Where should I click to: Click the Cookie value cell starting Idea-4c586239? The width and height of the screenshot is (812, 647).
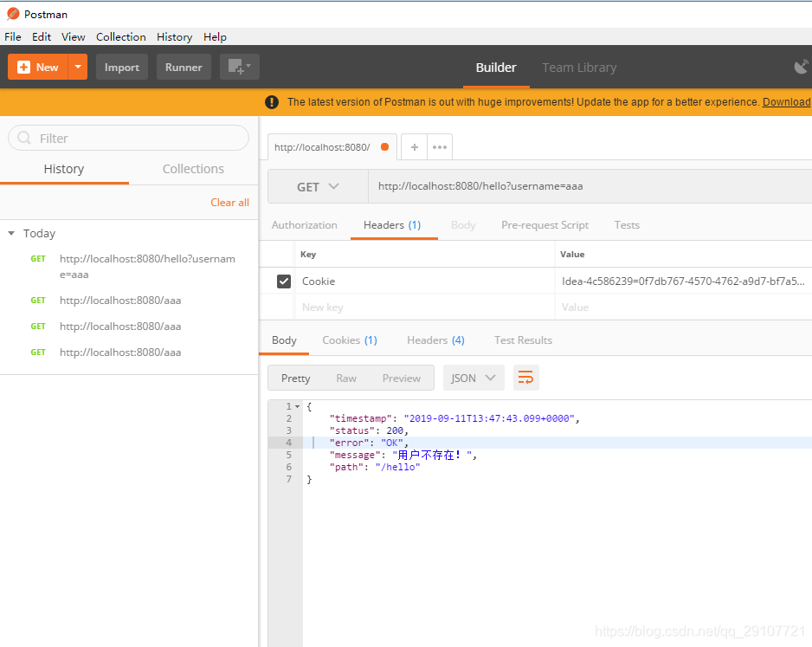683,281
